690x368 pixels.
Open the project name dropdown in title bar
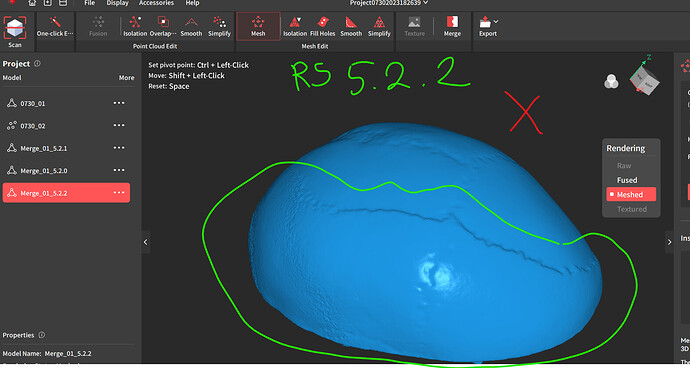(426, 3)
